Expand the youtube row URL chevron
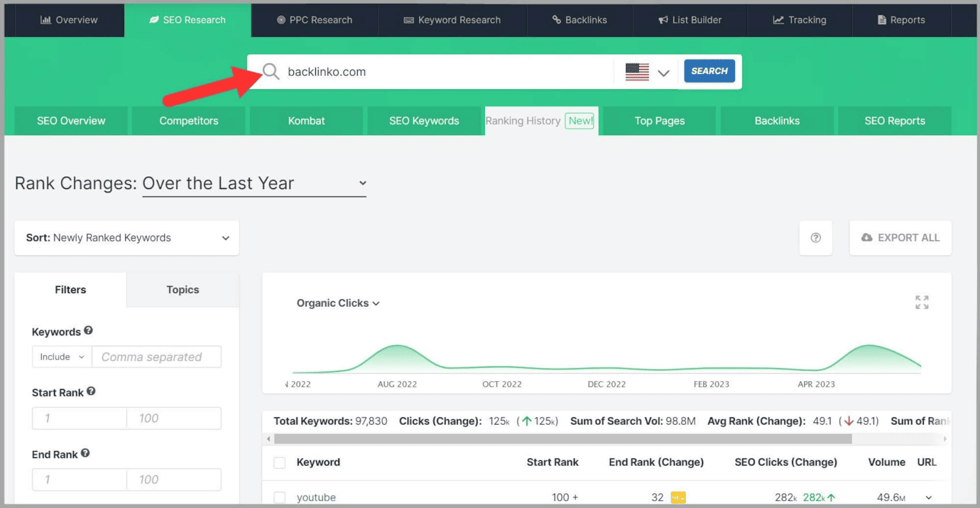The height and width of the screenshot is (508, 980). coord(929,498)
